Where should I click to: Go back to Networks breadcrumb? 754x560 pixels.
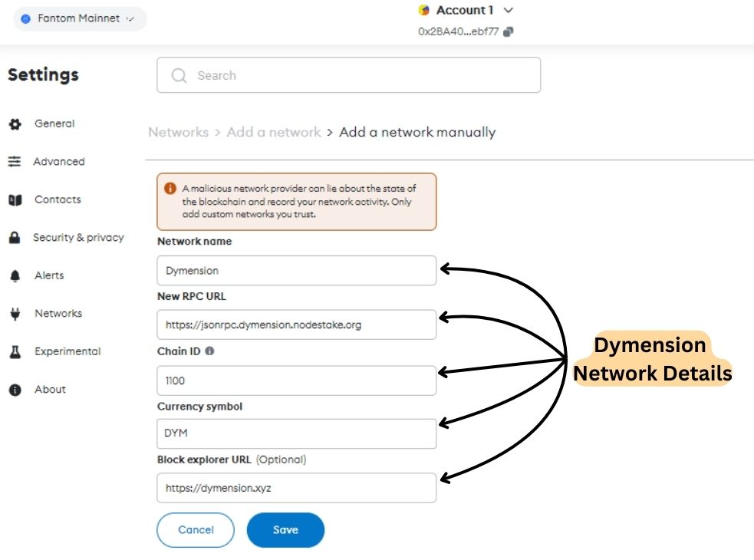pos(179,132)
